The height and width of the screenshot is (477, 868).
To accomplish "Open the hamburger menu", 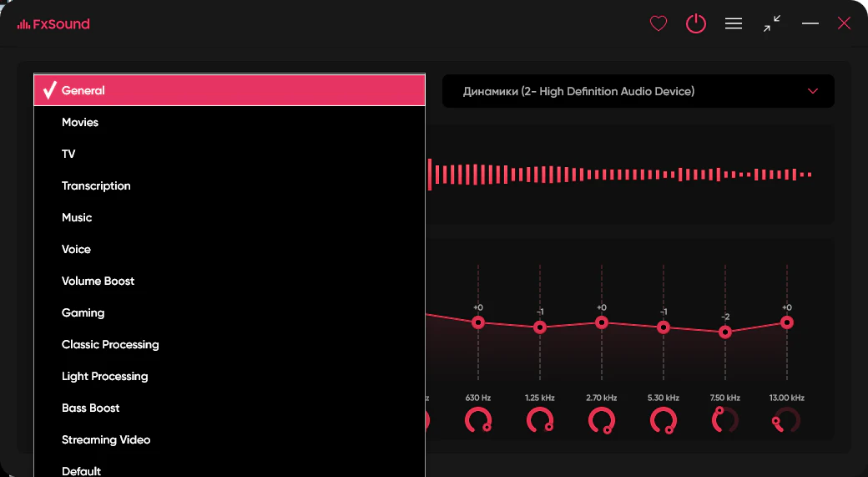I will (x=734, y=24).
